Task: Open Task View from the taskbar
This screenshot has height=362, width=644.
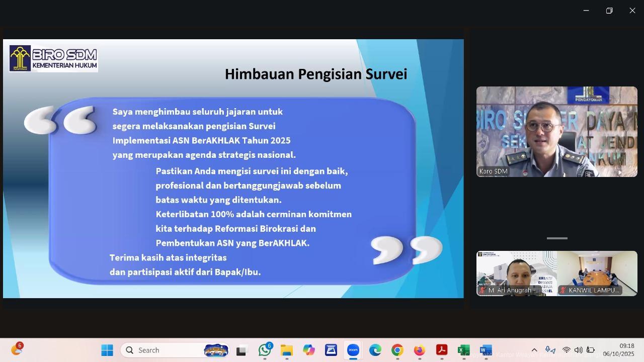Action: (x=242, y=350)
